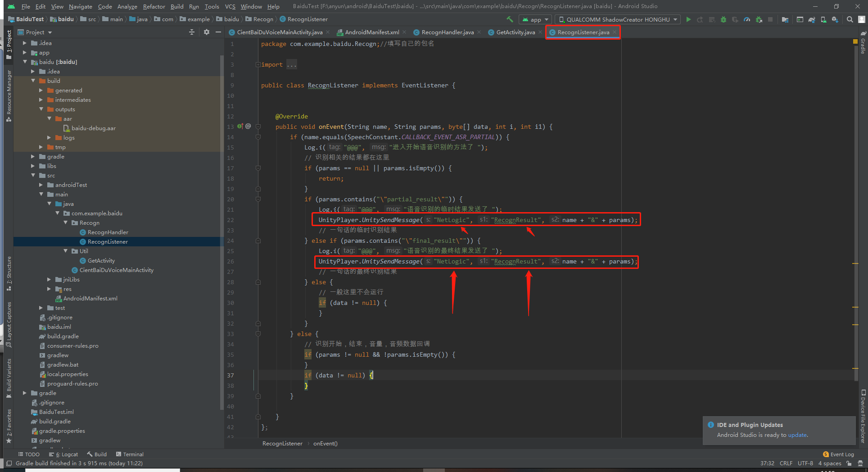Open the Analyze menu
Image resolution: width=868 pixels, height=472 pixels.
[x=127, y=6]
